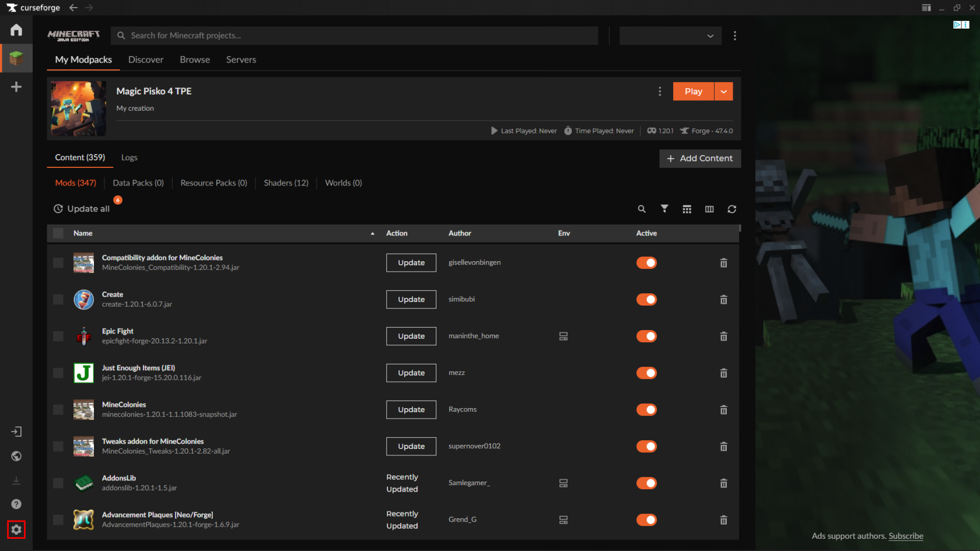The image size is (980, 551).
Task: Switch to the Shaders tab
Action: pyautogui.click(x=286, y=183)
